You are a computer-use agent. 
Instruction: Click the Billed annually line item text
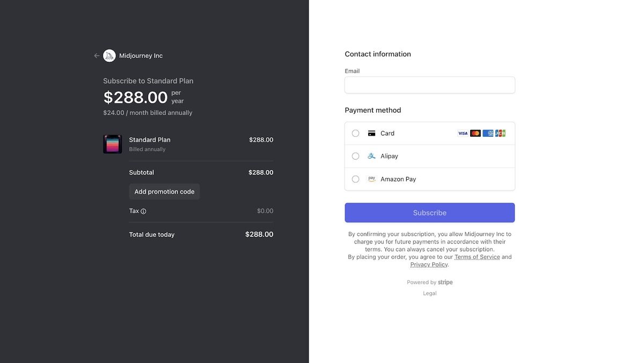point(147,150)
